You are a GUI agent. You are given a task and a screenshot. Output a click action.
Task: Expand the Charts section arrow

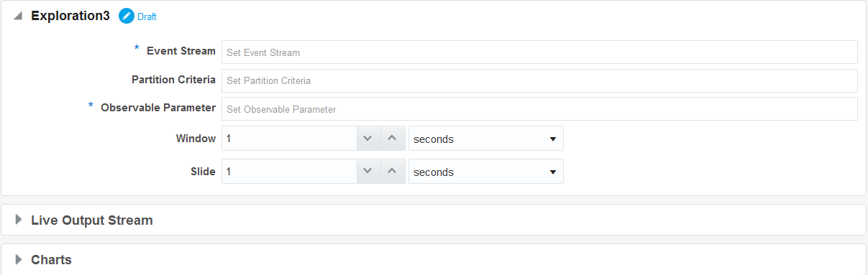click(19, 259)
